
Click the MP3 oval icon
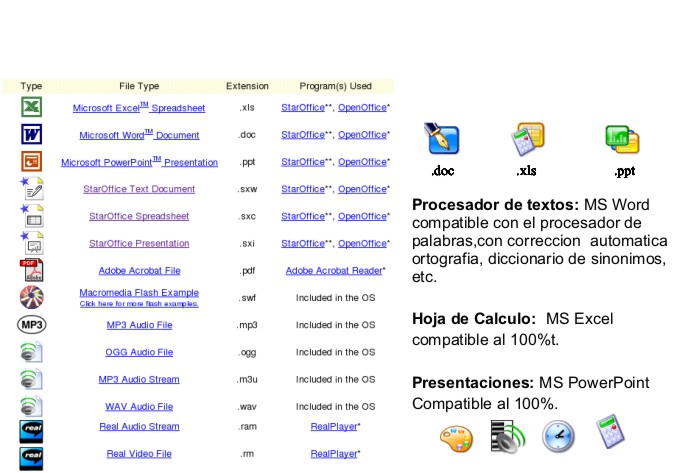tap(31, 324)
